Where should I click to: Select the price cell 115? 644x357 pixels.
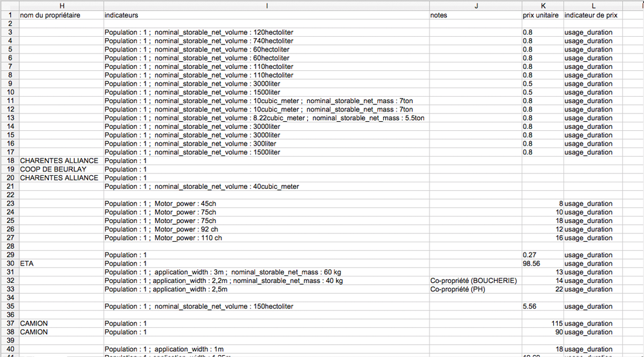[542, 323]
